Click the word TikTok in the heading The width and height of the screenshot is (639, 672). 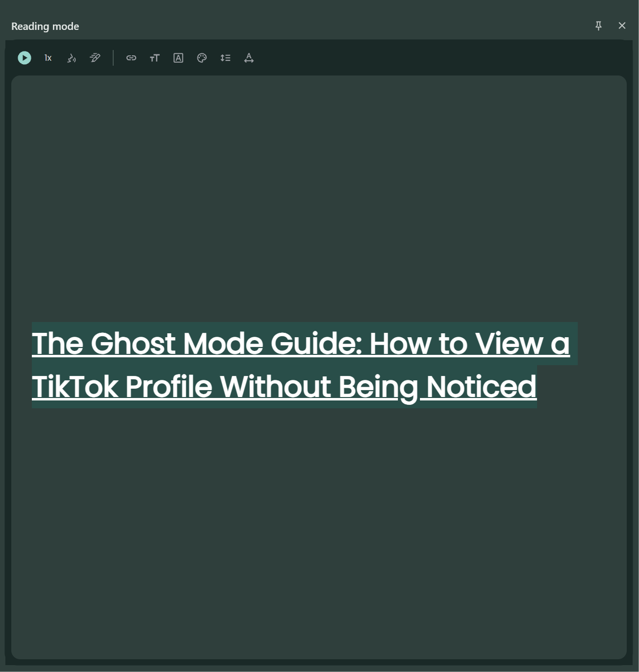[x=75, y=387]
